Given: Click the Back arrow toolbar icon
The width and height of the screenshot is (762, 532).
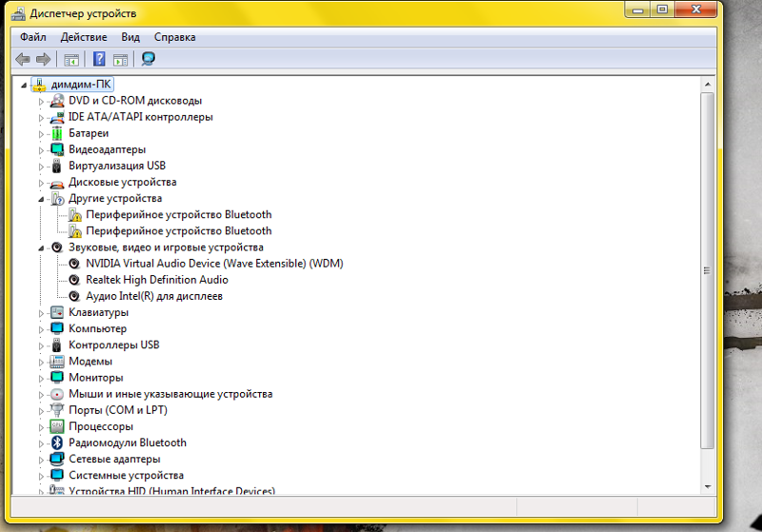Looking at the screenshot, I should click(23, 59).
